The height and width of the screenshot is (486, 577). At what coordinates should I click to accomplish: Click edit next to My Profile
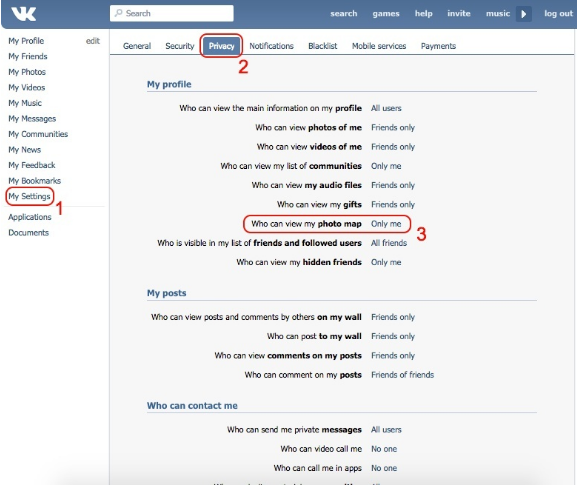(x=92, y=41)
